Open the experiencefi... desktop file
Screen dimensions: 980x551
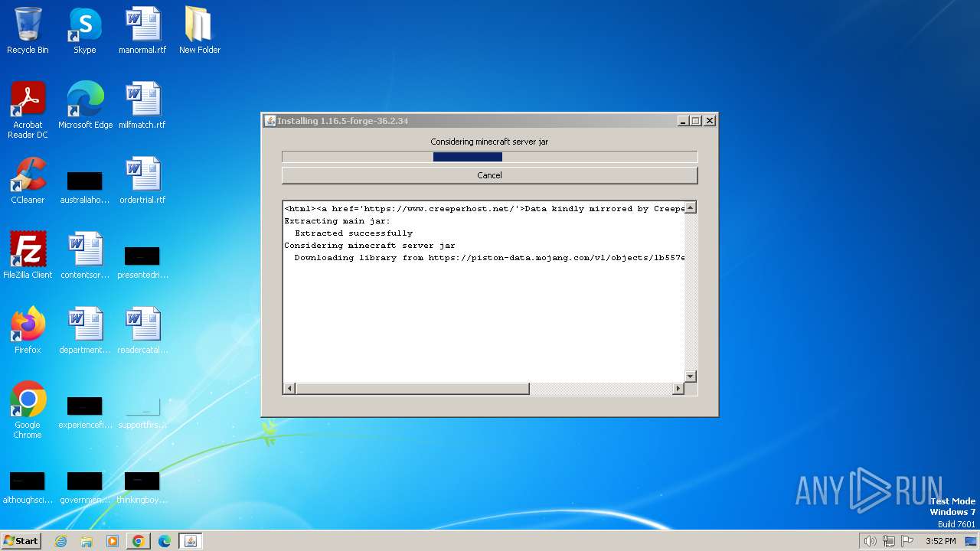pyautogui.click(x=85, y=412)
